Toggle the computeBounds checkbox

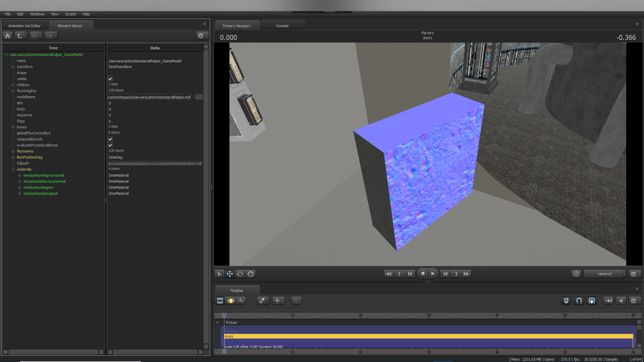coord(110,139)
